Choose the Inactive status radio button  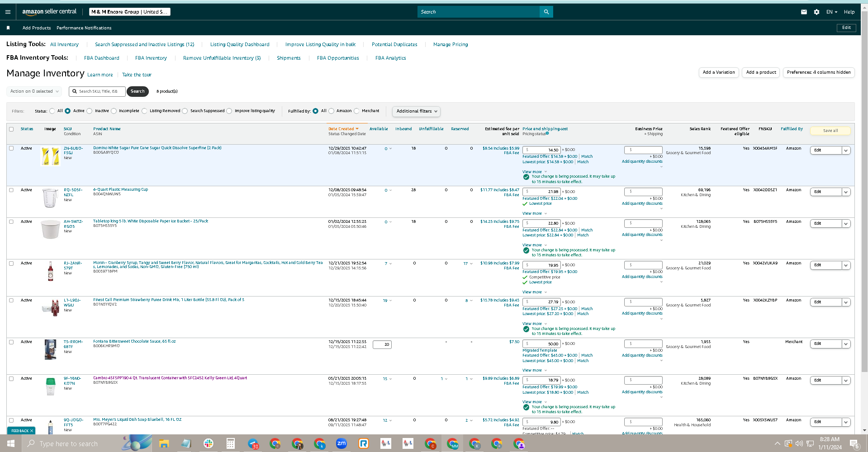coord(90,111)
